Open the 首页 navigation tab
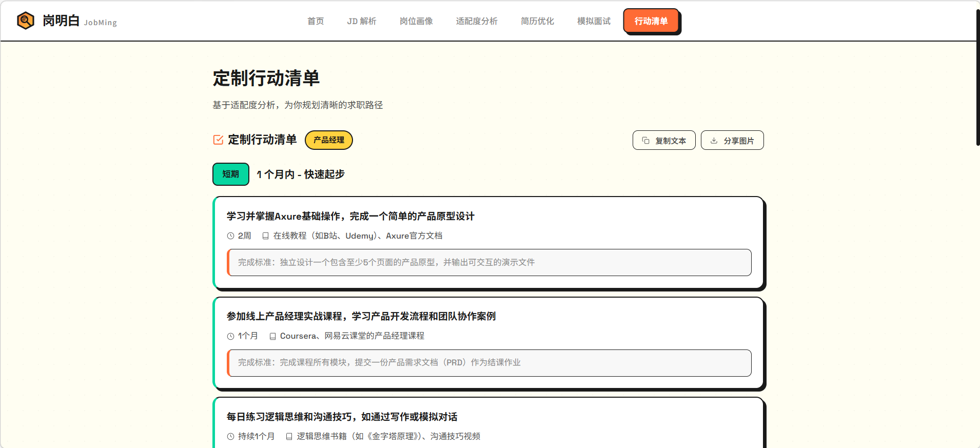Screen dimensions: 980x448 pos(316,21)
